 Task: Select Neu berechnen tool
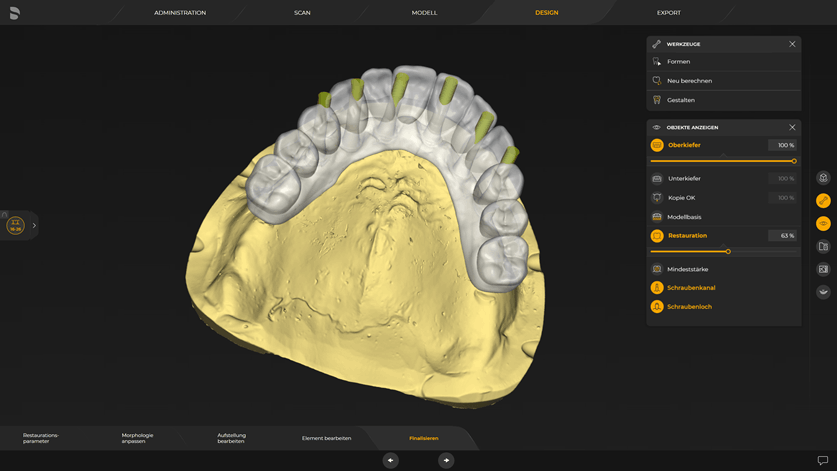[x=689, y=81]
